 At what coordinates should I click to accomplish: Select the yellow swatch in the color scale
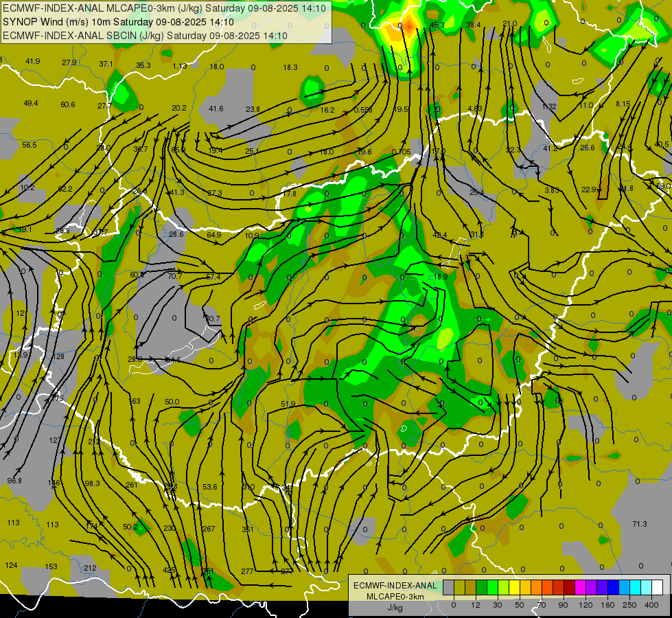tap(515, 588)
